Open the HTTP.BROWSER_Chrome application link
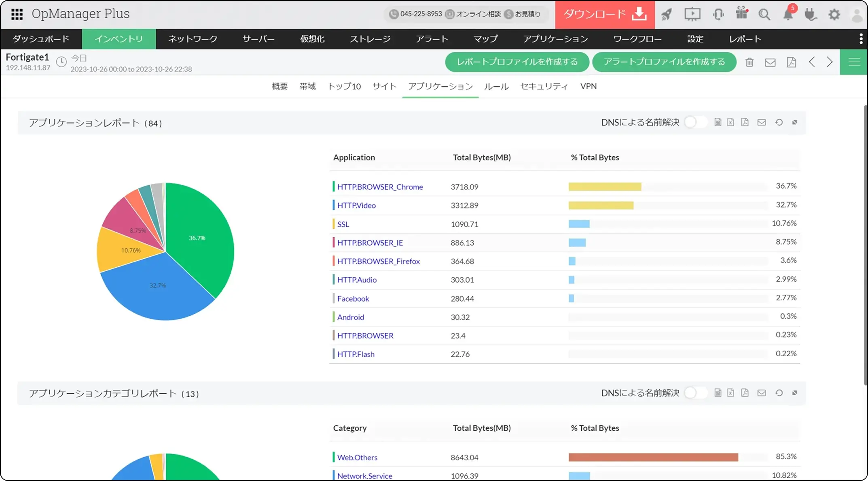 tap(380, 187)
